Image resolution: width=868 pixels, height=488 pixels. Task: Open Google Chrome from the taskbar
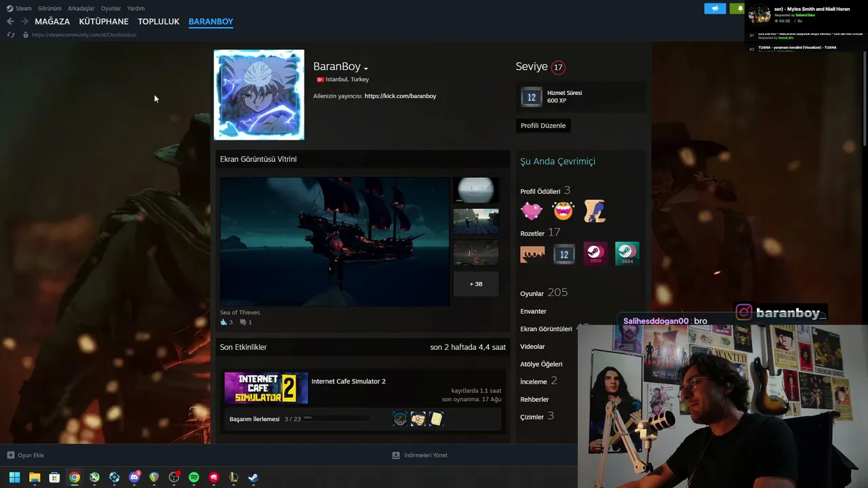pyautogui.click(x=75, y=477)
